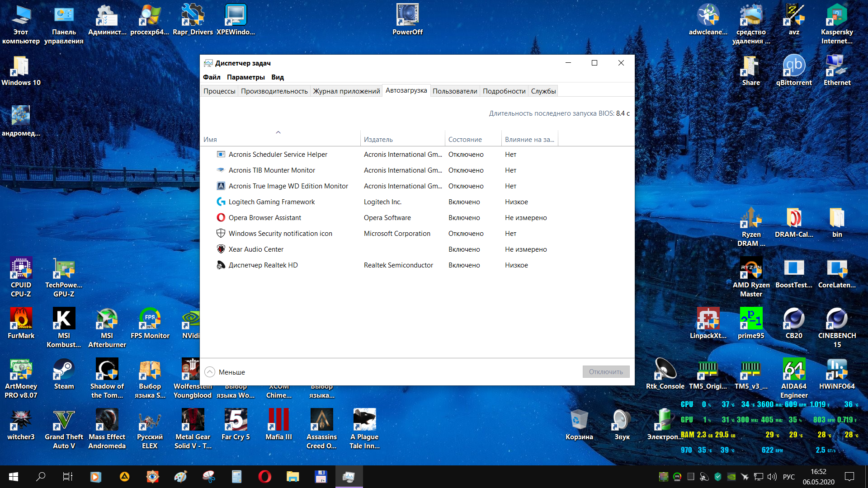Click the Отключить button
868x488 pixels.
605,371
